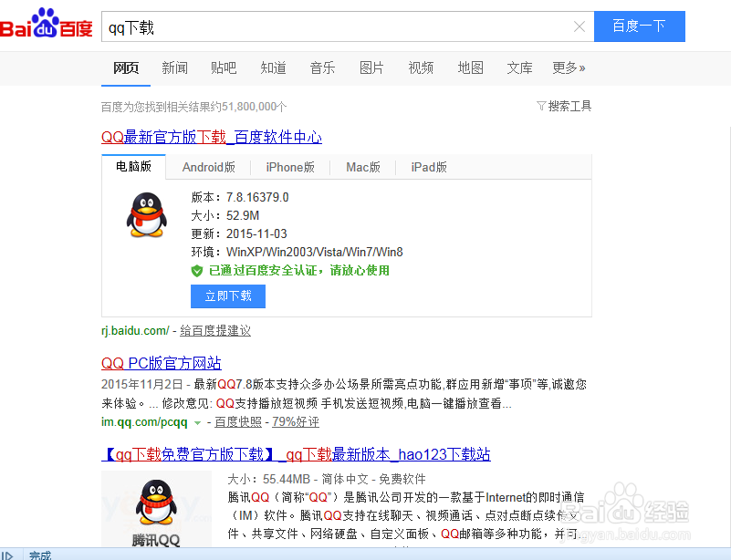The height and width of the screenshot is (560, 731).
Task: Click the result count 51,800,000个 text
Action: (x=254, y=107)
